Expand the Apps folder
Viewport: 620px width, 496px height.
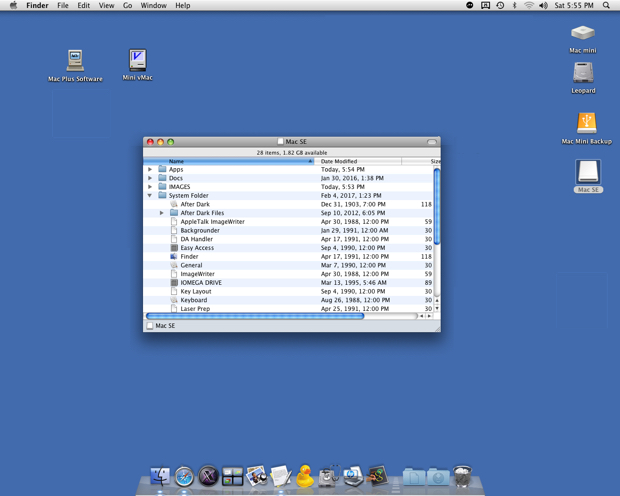[x=150, y=169]
